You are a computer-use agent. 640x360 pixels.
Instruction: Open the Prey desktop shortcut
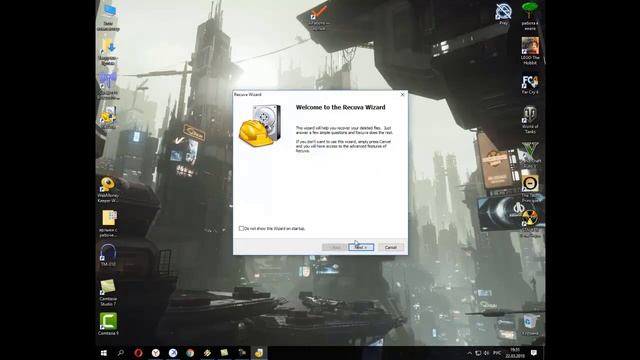[504, 14]
